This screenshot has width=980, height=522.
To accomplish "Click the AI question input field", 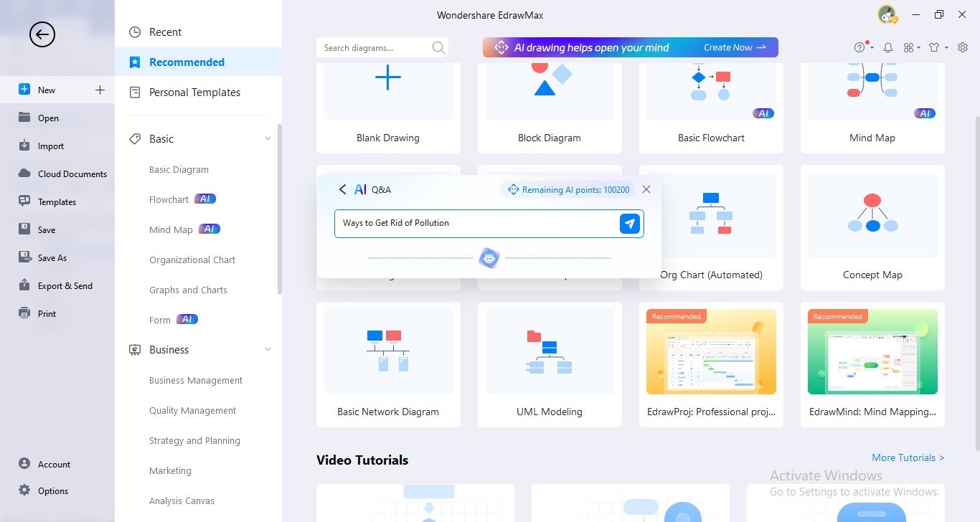I will click(x=476, y=223).
